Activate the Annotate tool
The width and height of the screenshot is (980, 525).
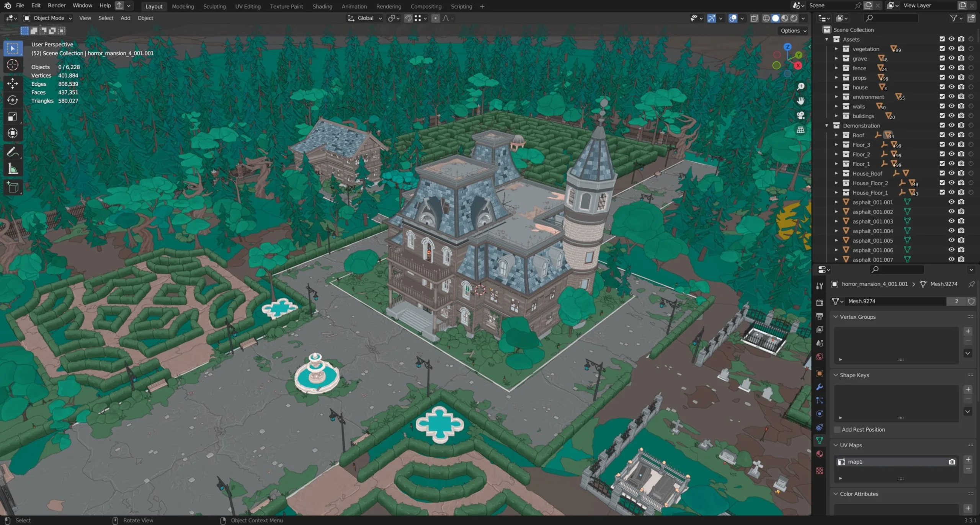click(13, 152)
